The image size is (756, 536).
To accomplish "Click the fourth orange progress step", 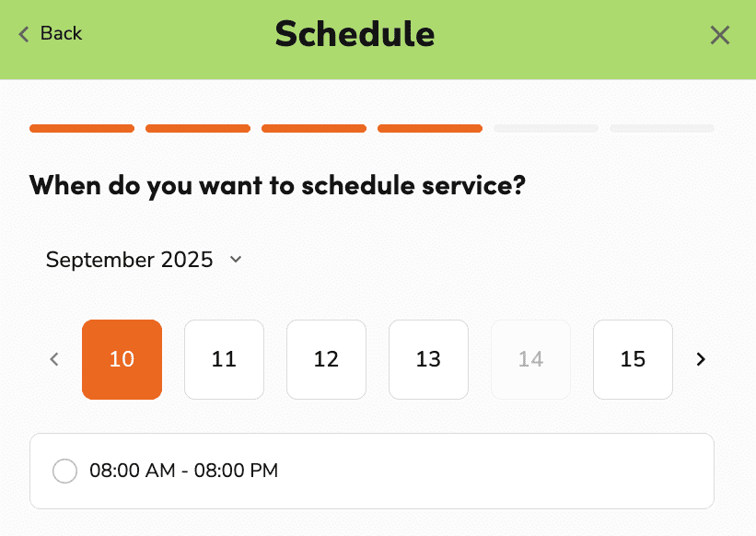I will point(430,129).
